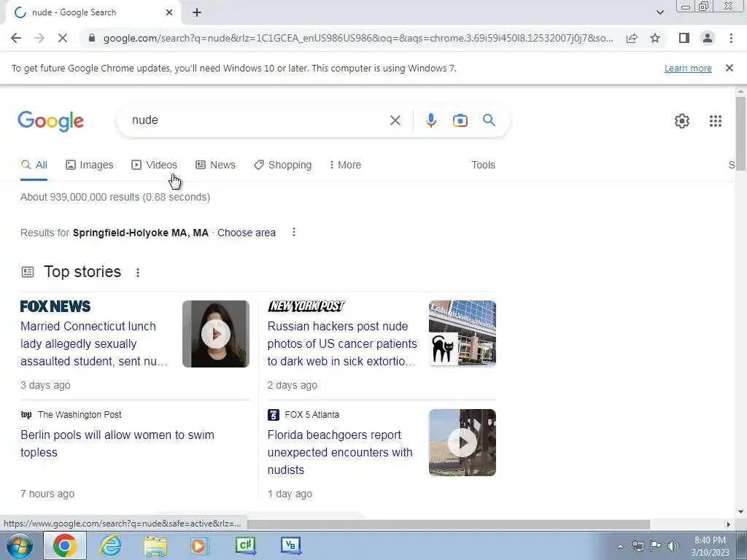Open the Chrome side panel
Screen dimensions: 747x560
[x=684, y=38]
